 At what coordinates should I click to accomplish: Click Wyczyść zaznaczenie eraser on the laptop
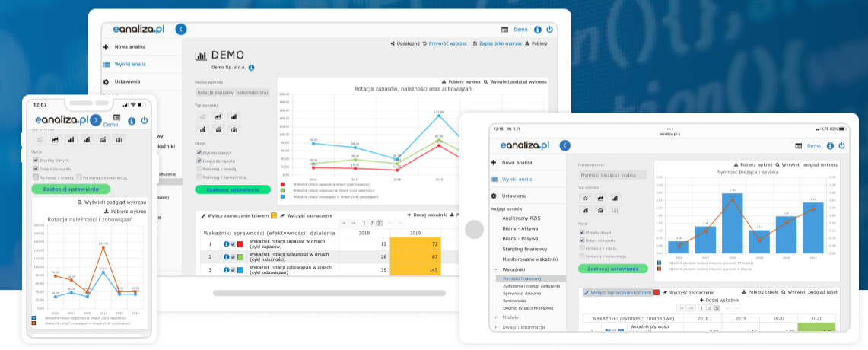[306, 215]
